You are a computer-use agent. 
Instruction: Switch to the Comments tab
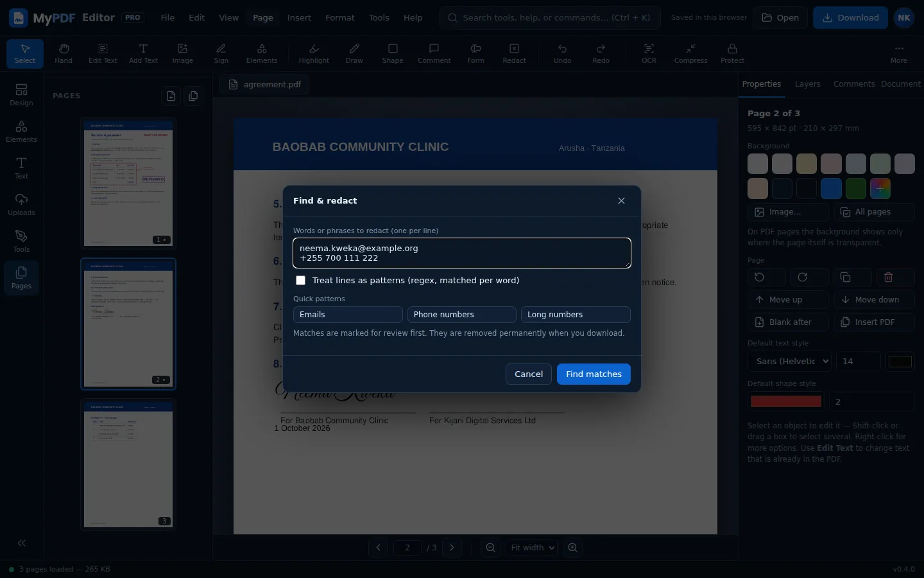854,84
